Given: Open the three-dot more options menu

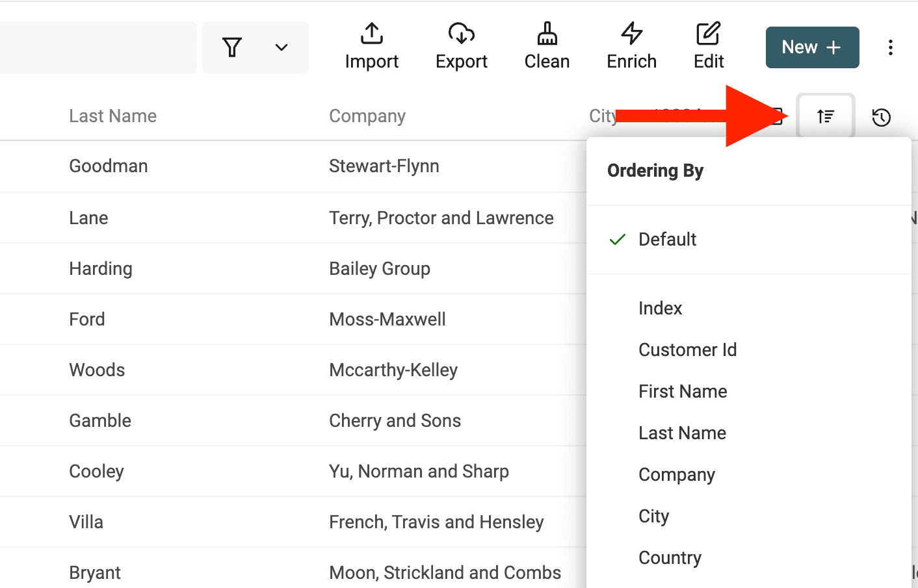Looking at the screenshot, I should (890, 47).
